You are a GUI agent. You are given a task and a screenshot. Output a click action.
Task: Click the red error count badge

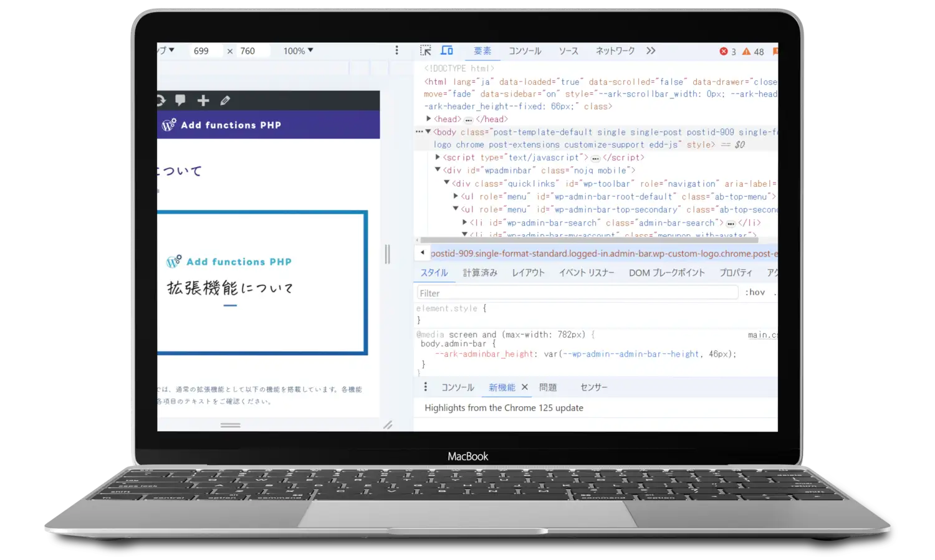[x=727, y=52]
